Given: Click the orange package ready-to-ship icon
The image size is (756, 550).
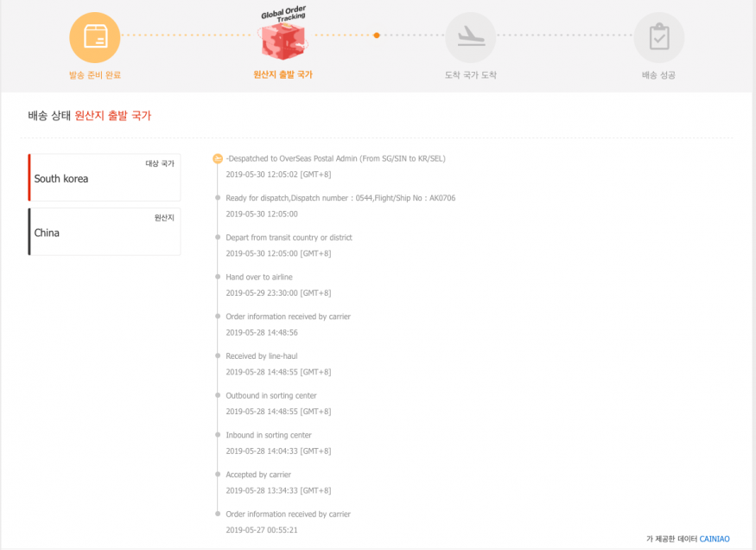Looking at the screenshot, I should (x=95, y=37).
